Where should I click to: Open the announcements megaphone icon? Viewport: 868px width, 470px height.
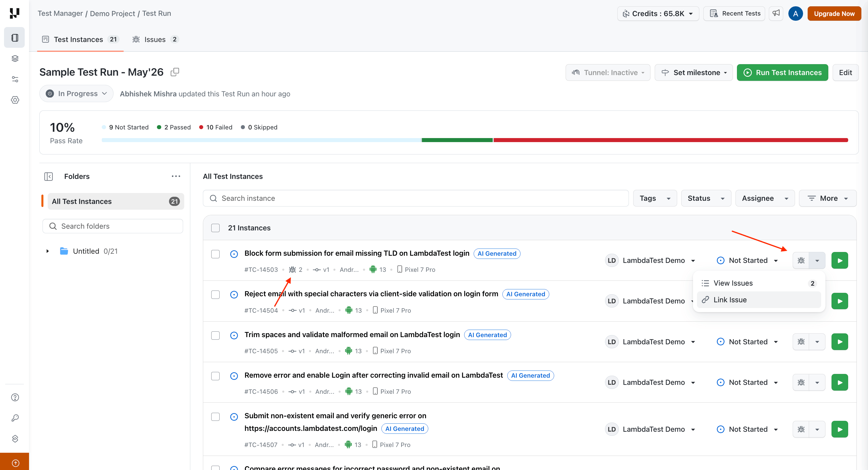pos(776,14)
